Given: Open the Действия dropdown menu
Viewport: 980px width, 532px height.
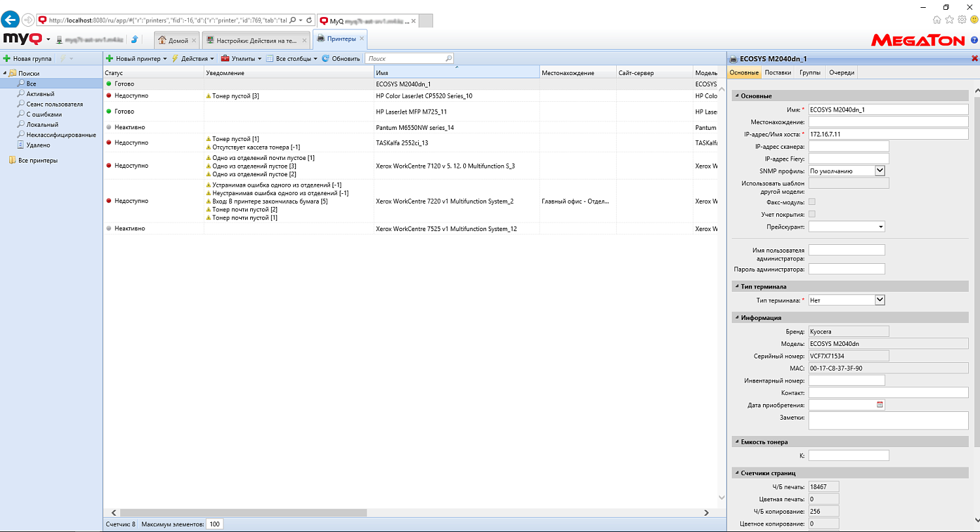Looking at the screenshot, I should [x=193, y=59].
